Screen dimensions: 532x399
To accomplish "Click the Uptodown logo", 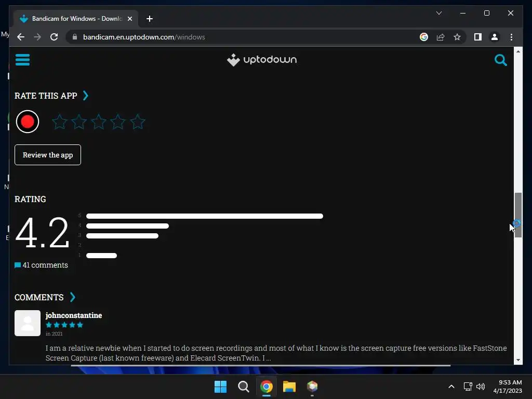I will 262,60.
